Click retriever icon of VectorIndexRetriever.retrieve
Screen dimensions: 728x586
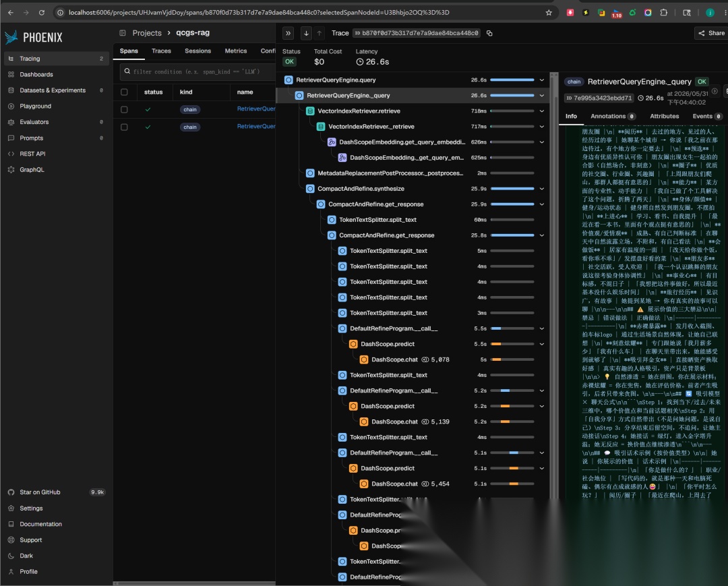pyautogui.click(x=310, y=111)
